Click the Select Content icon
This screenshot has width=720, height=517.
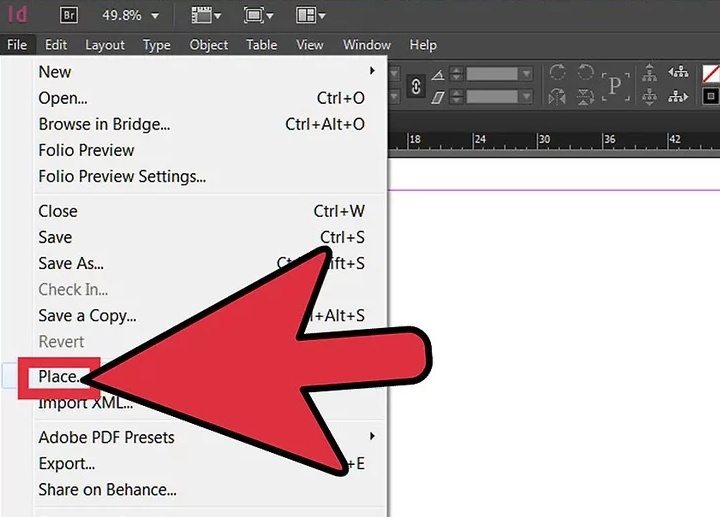coord(649,97)
